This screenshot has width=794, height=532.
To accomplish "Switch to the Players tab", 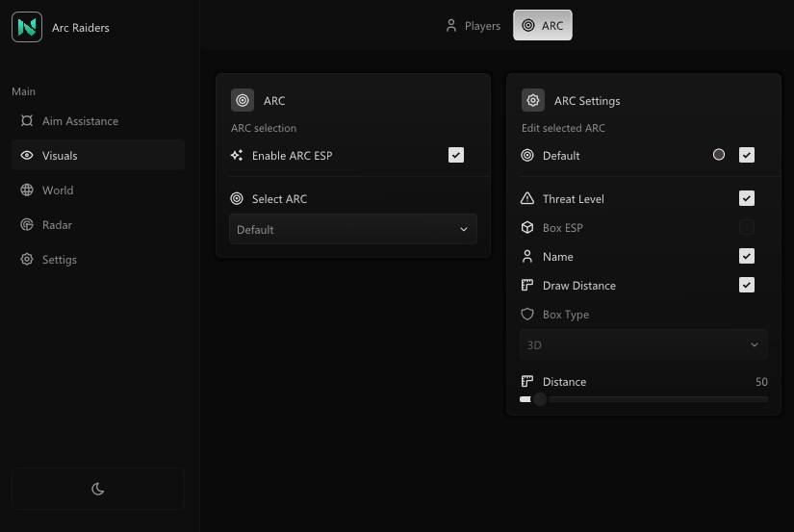I will click(473, 26).
